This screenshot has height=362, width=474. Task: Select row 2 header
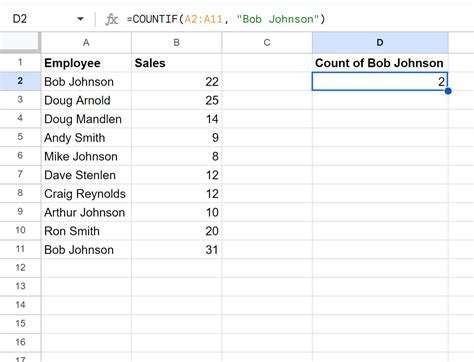coord(20,81)
